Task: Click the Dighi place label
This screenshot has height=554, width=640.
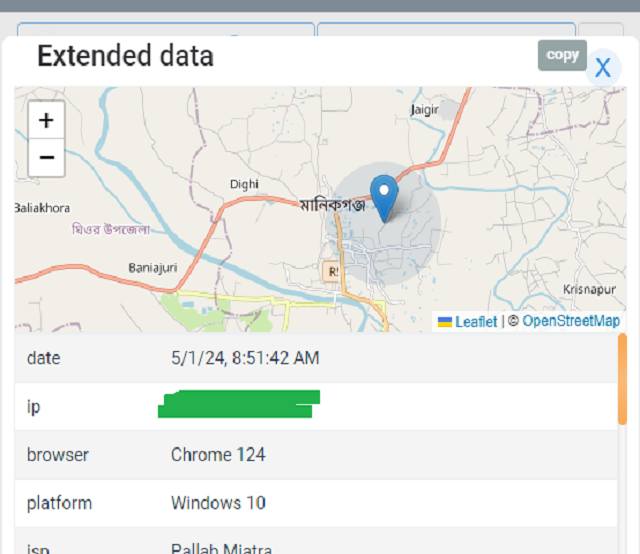Action: point(244,184)
